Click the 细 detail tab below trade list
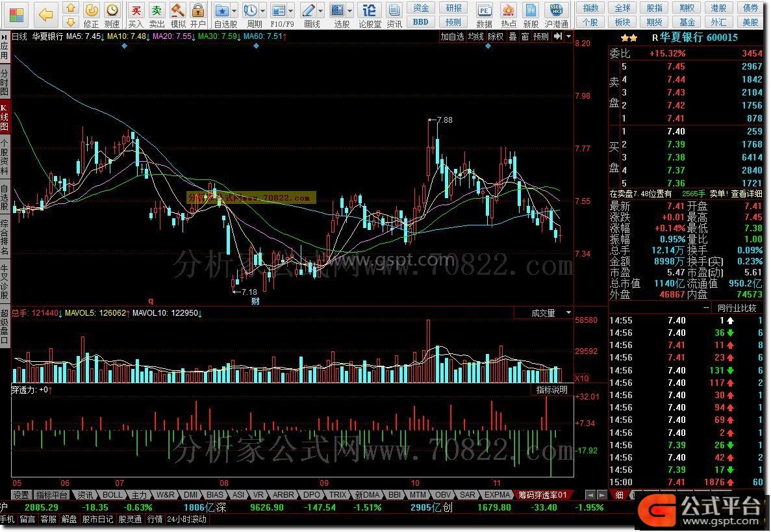 619,494
